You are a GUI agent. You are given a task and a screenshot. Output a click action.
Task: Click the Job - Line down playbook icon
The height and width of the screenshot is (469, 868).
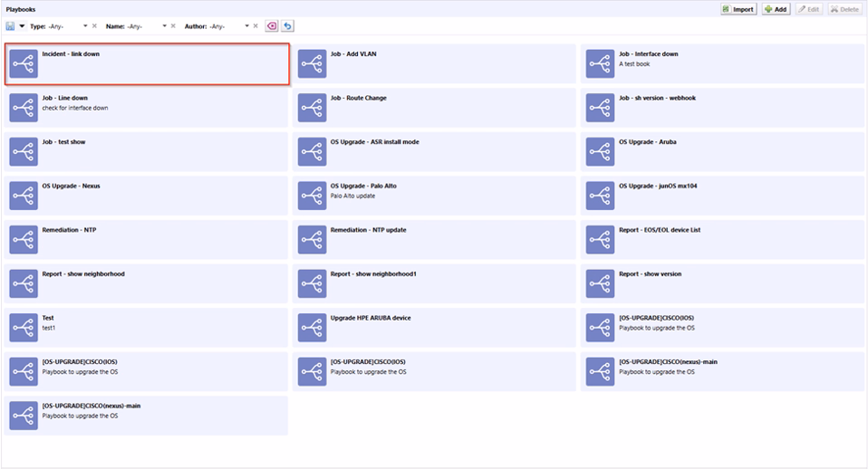[24, 108]
